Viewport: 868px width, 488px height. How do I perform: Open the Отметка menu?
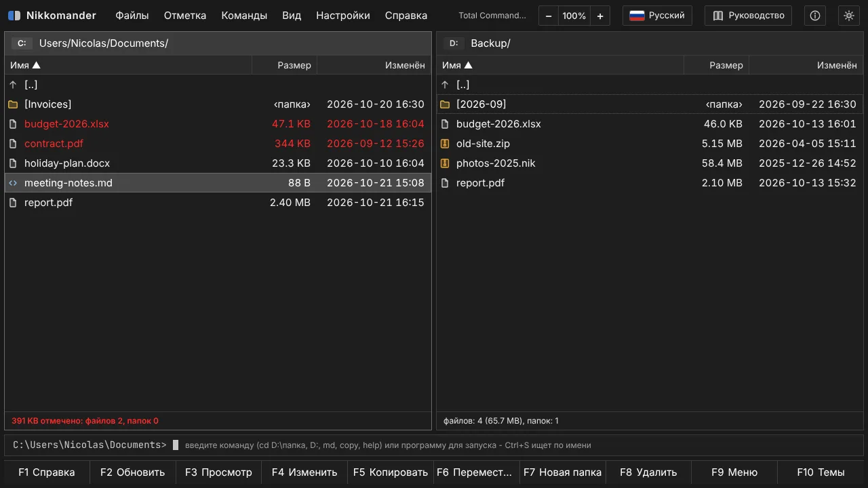185,16
